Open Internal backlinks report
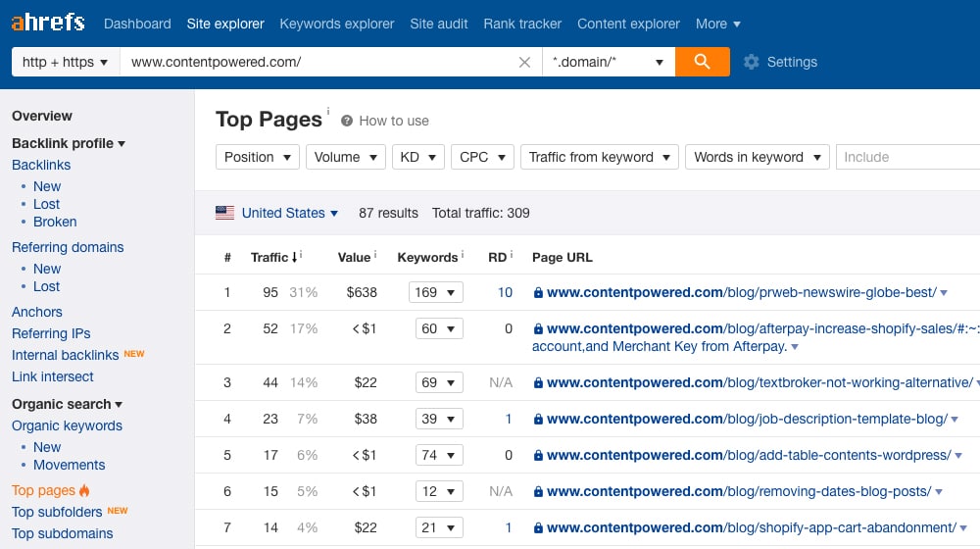Viewport: 980px width, 549px height. (65, 355)
